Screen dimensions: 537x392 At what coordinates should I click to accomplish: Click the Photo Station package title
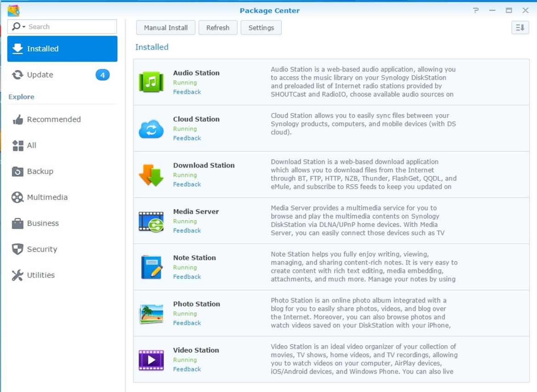196,304
